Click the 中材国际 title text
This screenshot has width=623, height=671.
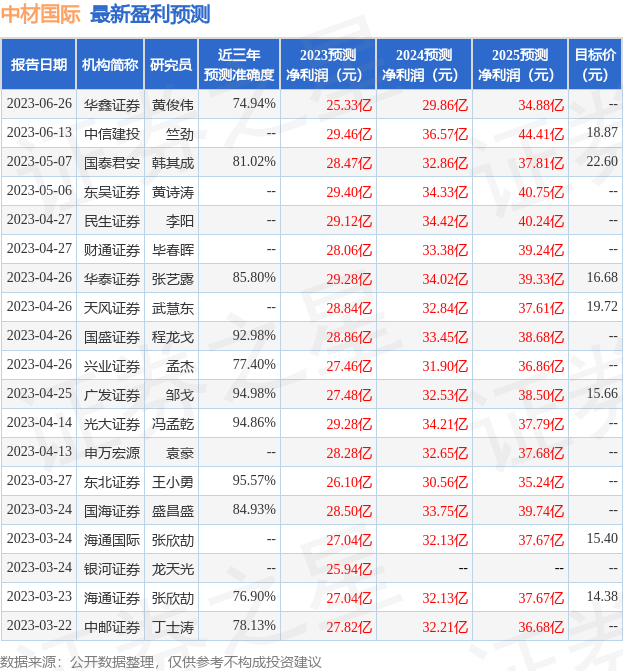(x=40, y=14)
